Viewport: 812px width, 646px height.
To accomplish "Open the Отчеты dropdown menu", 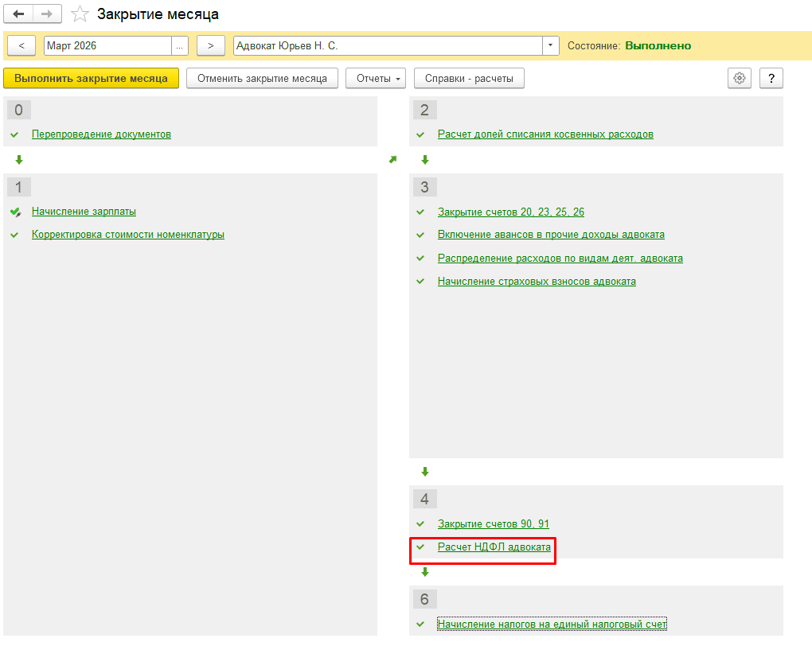I will (x=376, y=78).
